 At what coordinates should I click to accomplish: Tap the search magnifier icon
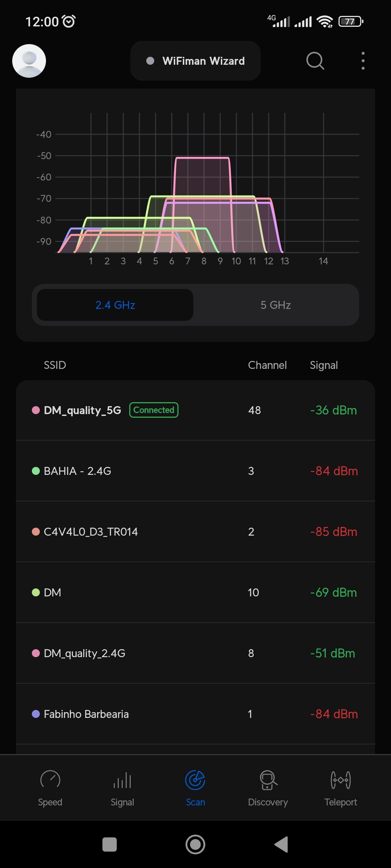315,60
